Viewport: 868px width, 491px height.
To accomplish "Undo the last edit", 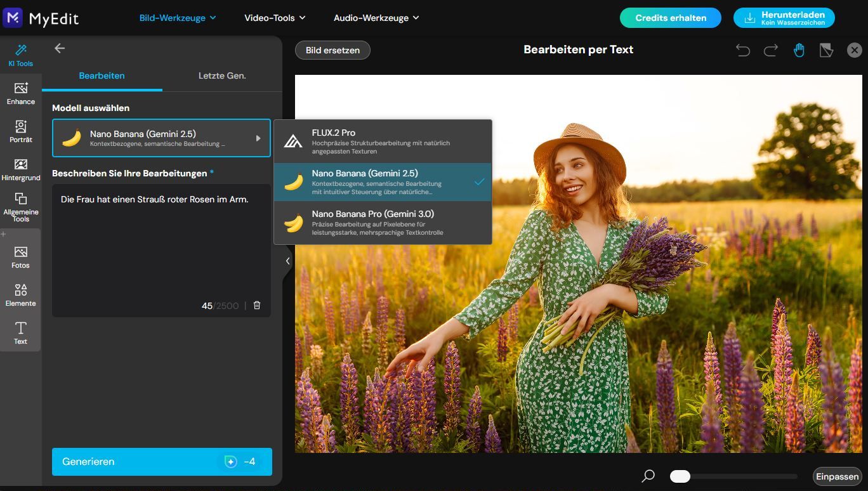I will [x=743, y=50].
